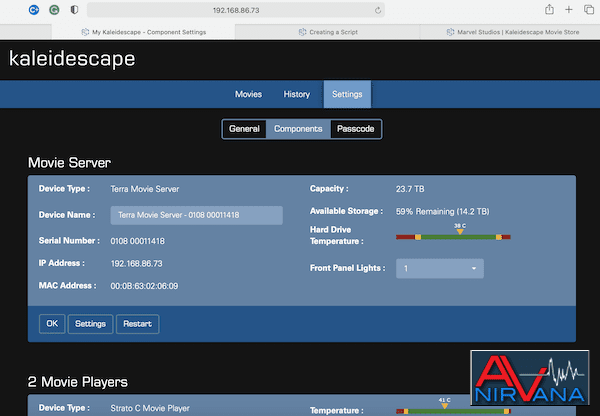Screen dimensions: 600x416
Task: Select the General settings sub-tab
Action: pyautogui.click(x=244, y=129)
